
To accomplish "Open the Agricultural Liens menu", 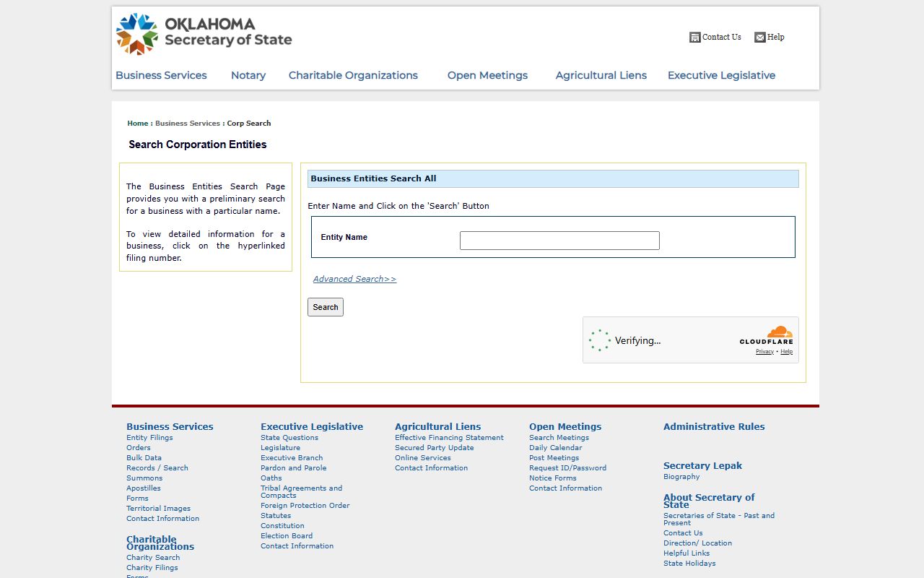I will click(x=601, y=75).
